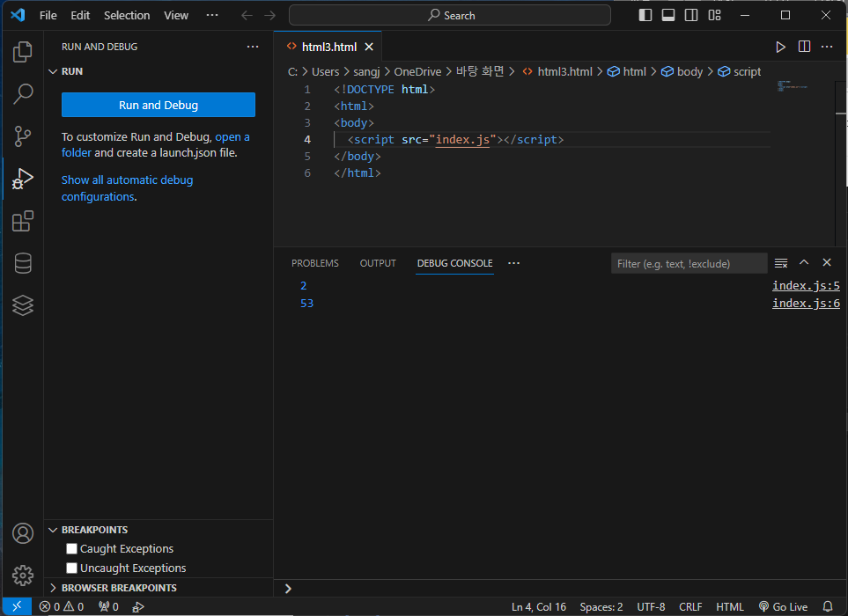Switch to the PROBLEMS tab
The height and width of the screenshot is (616, 848).
[x=314, y=263]
